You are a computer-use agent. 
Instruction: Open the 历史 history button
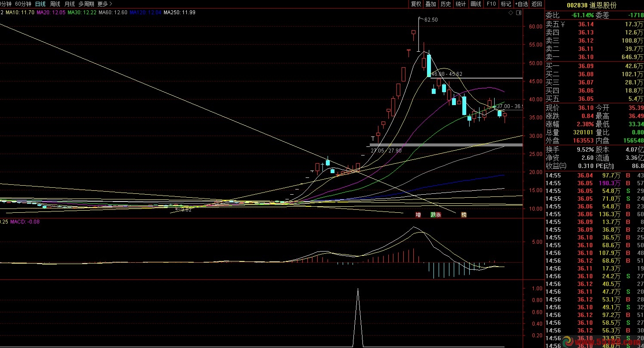(446, 4)
